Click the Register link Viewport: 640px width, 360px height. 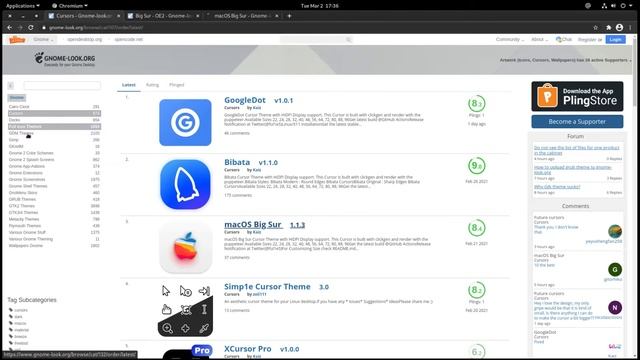587,40
